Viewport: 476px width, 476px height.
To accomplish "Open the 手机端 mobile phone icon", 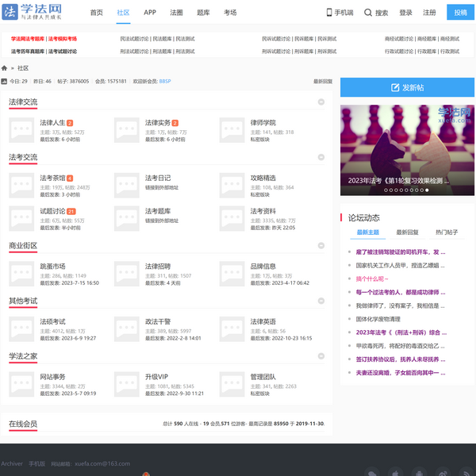I will pos(329,13).
